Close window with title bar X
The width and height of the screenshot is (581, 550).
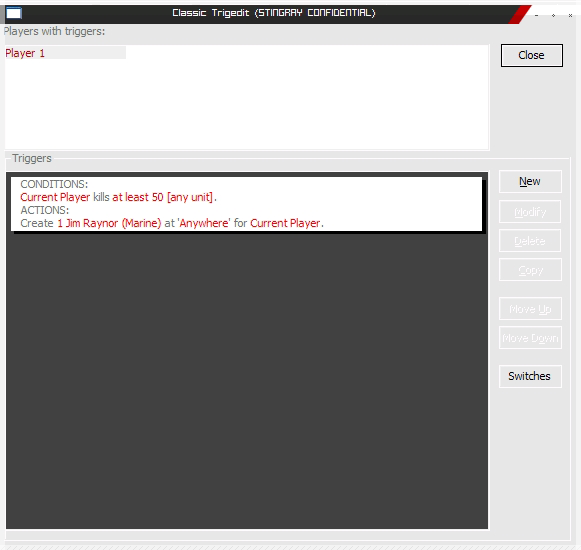(571, 16)
